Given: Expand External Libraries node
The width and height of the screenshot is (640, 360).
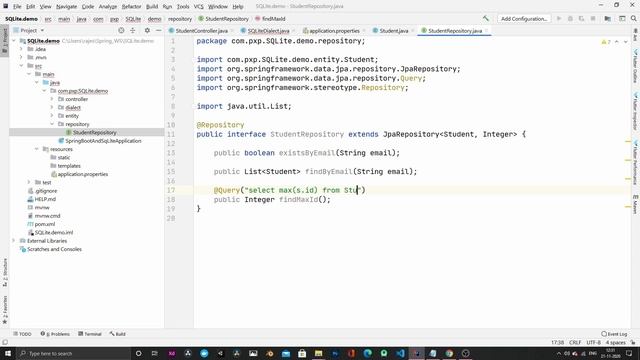Looking at the screenshot, I should point(14,241).
